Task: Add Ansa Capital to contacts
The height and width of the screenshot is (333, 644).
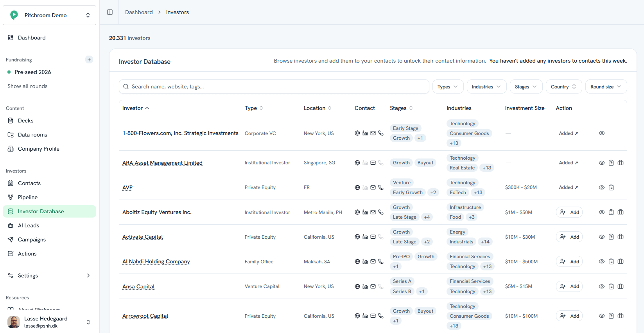Action: (569, 286)
